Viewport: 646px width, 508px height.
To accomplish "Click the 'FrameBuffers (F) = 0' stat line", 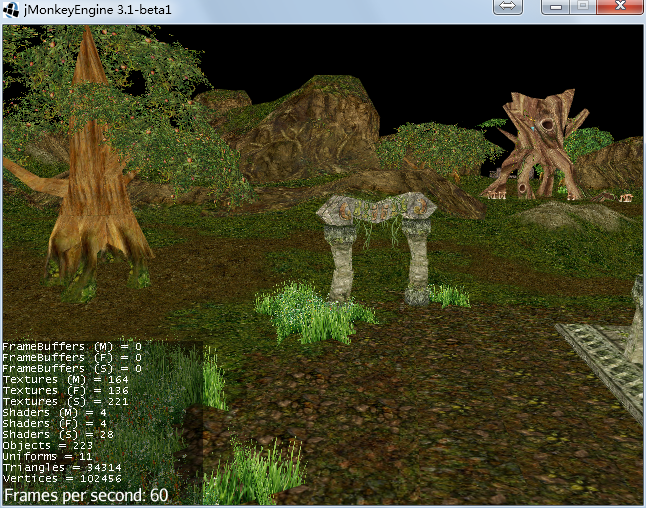I will [x=72, y=358].
